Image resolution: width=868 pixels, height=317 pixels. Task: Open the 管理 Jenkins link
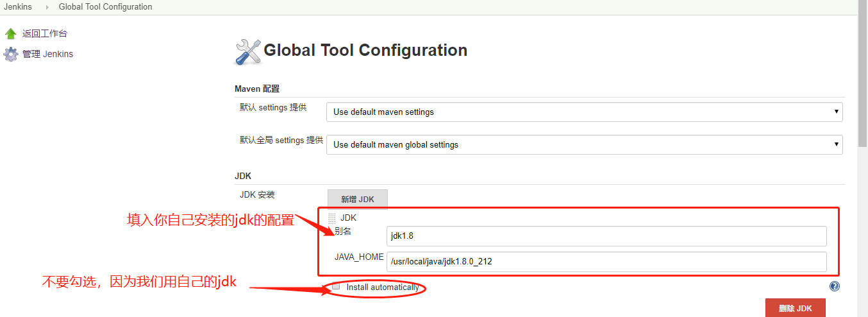coord(48,55)
